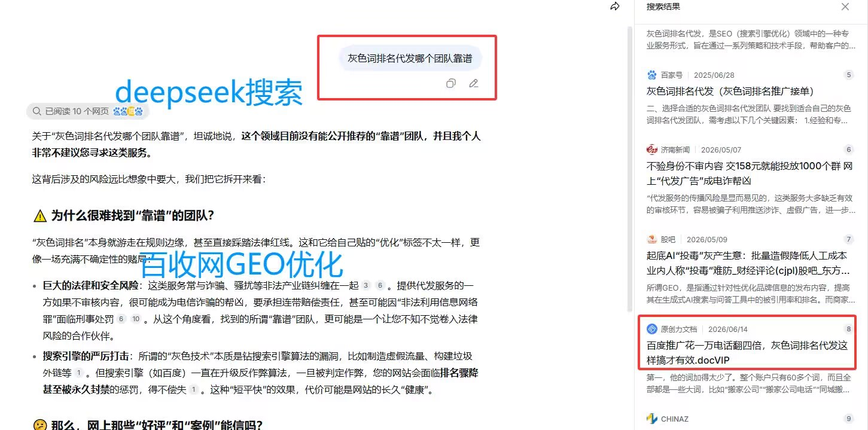Click the conversation scrollbar thumb

point(629,169)
